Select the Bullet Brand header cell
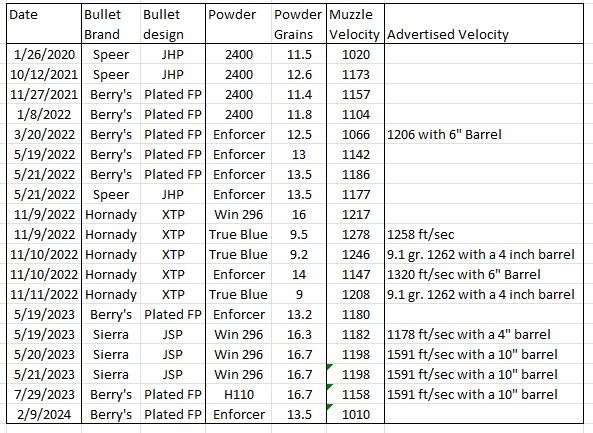The height and width of the screenshot is (433, 593). click(x=111, y=24)
